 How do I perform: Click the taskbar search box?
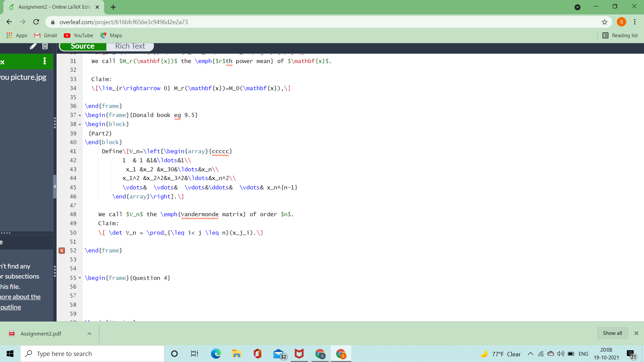pyautogui.click(x=93, y=354)
